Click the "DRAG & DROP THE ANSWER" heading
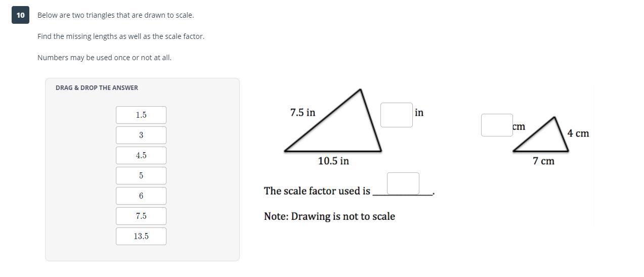The image size is (644, 277). [x=97, y=88]
